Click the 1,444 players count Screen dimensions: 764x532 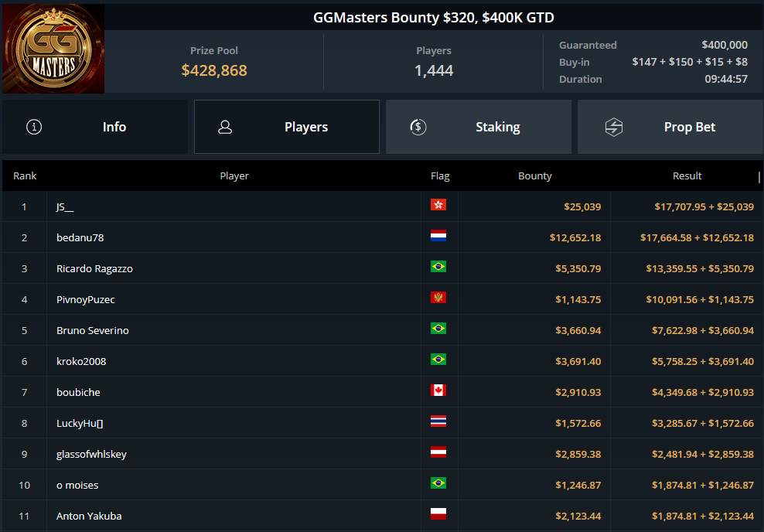click(434, 70)
